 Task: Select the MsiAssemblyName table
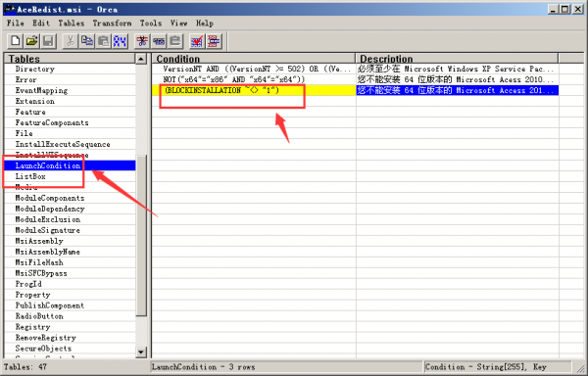pyautogui.click(x=48, y=252)
